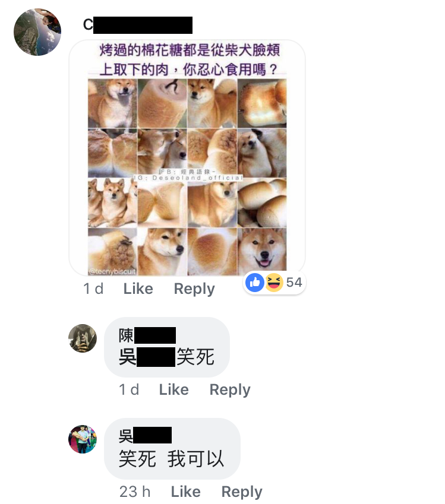Click the top commenter's name starting with C
This screenshot has width=445, height=504.
pos(138,25)
